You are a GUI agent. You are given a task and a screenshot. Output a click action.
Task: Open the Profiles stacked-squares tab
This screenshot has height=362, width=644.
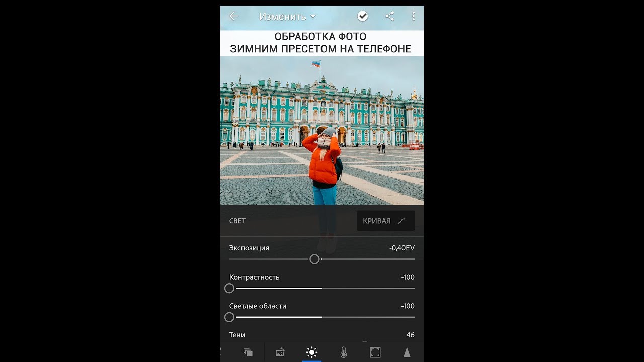point(248,352)
